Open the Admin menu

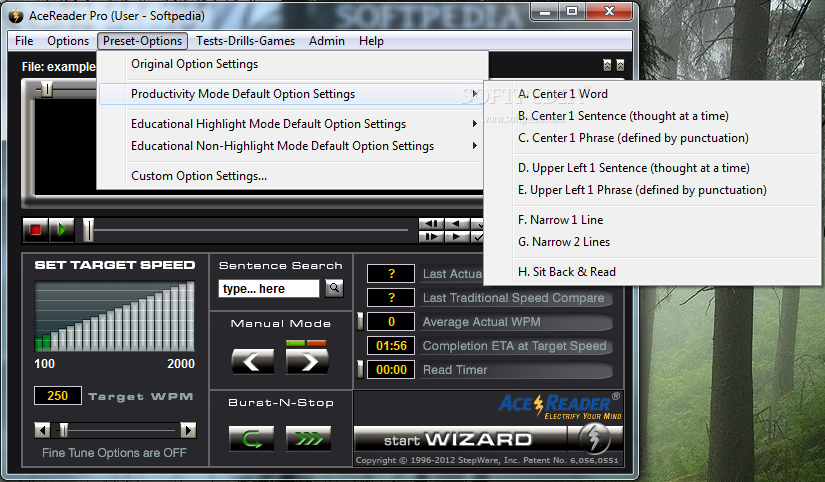pos(327,41)
